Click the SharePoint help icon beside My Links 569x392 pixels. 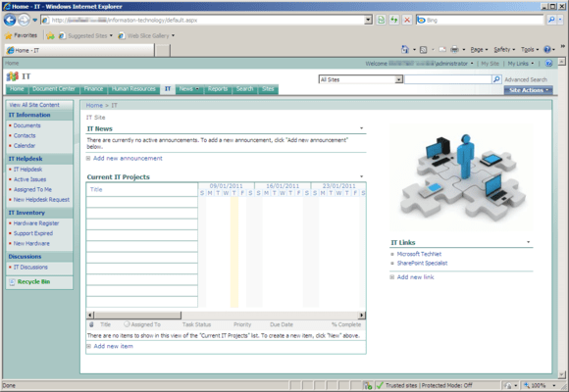[x=548, y=64]
